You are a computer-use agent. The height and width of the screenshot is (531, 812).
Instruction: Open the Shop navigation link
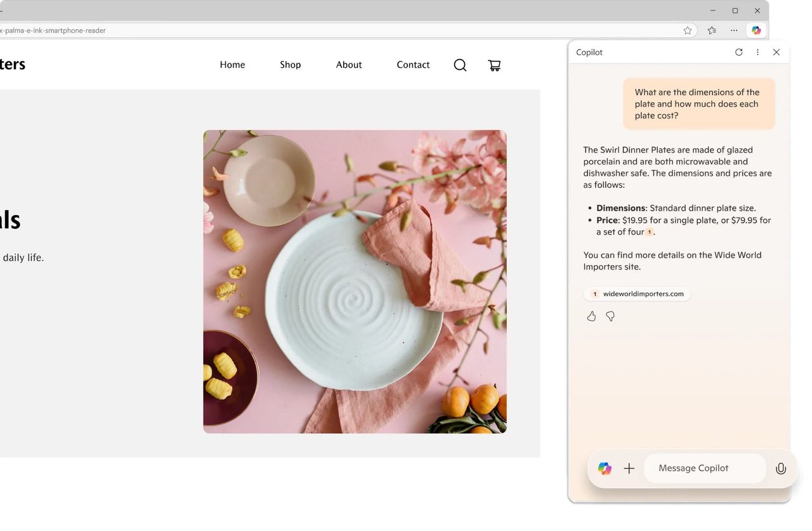pyautogui.click(x=290, y=65)
